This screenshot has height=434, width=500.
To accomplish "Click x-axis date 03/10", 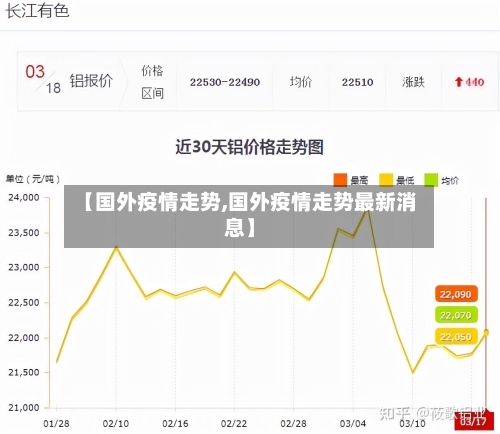I will [412, 424].
